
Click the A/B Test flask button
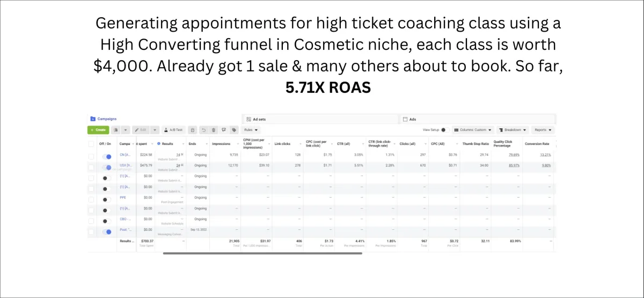tap(174, 130)
